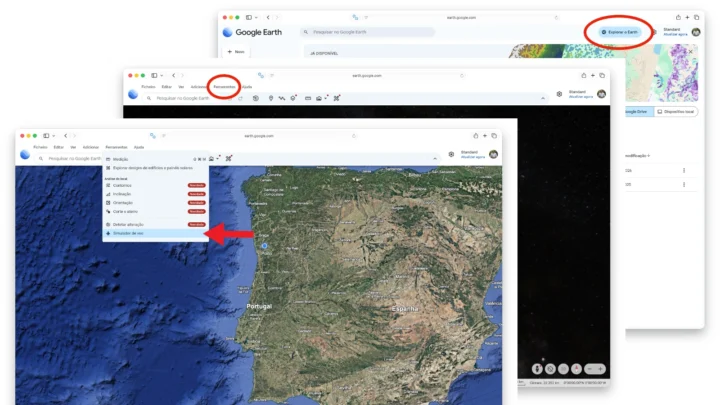Open the more options menu for second file row
Viewport: 720px width, 405px height.
(x=684, y=185)
